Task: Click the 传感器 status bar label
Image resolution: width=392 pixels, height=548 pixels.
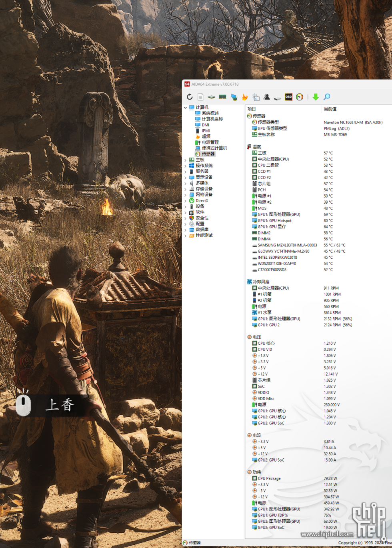Action: pos(195,543)
